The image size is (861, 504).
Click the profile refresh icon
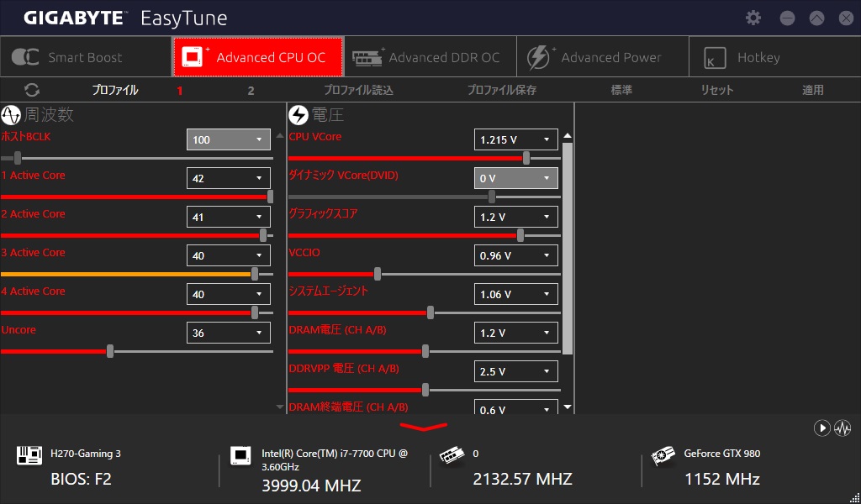coord(32,90)
